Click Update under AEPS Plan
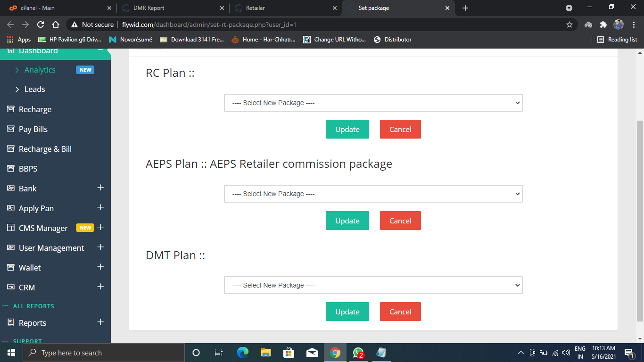This screenshot has width=644, height=362. coord(347,221)
